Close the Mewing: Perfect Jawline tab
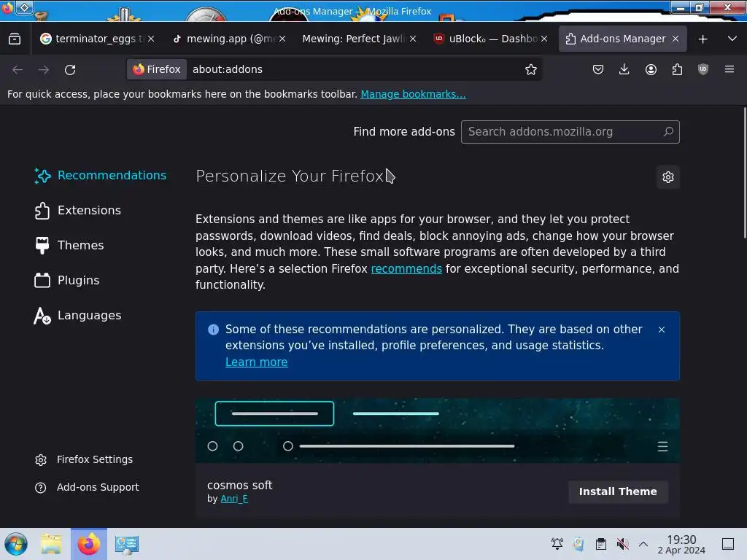This screenshot has width=747, height=560. point(413,39)
